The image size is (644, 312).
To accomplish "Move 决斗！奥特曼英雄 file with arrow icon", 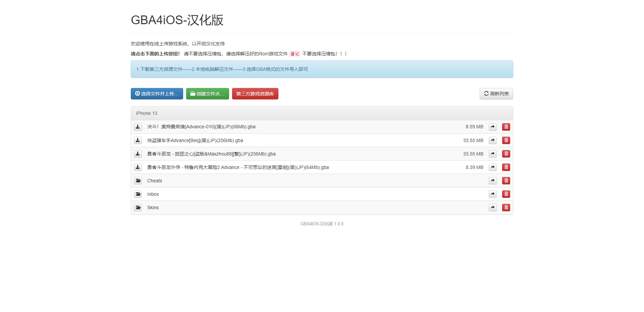I will tap(493, 127).
